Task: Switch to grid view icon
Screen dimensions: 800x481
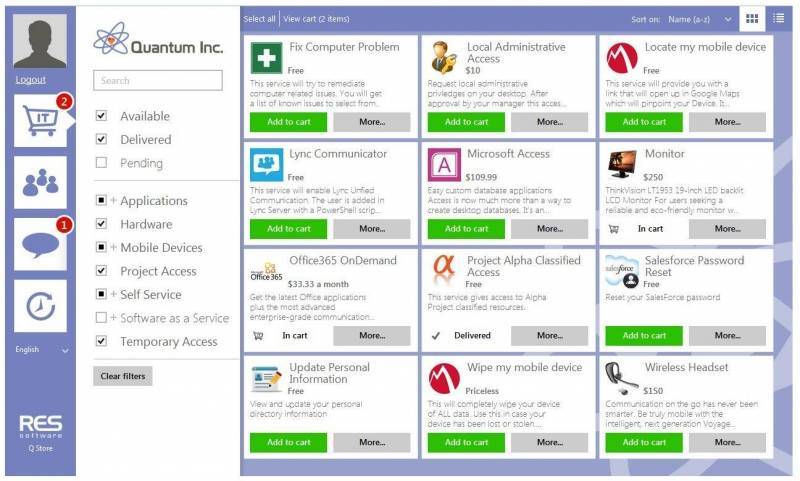Action: tap(752, 19)
